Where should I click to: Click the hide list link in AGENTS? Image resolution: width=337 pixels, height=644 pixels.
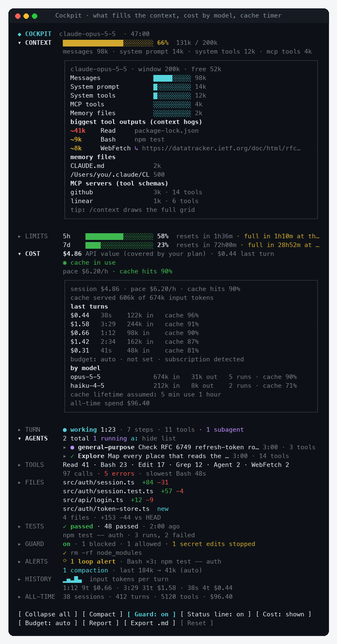click(159, 438)
